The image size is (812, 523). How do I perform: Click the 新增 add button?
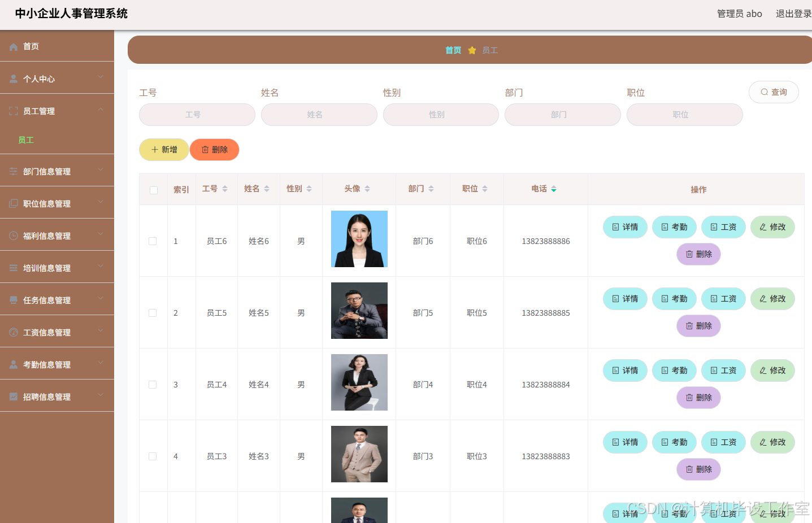pyautogui.click(x=164, y=150)
